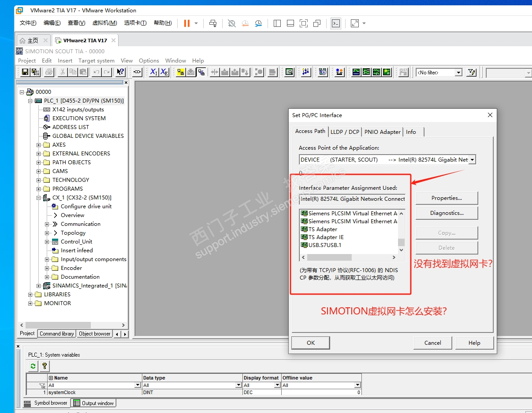The width and height of the screenshot is (532, 413).
Task: Click the device diagnostics magnifier toolbar icon
Action: point(289,72)
